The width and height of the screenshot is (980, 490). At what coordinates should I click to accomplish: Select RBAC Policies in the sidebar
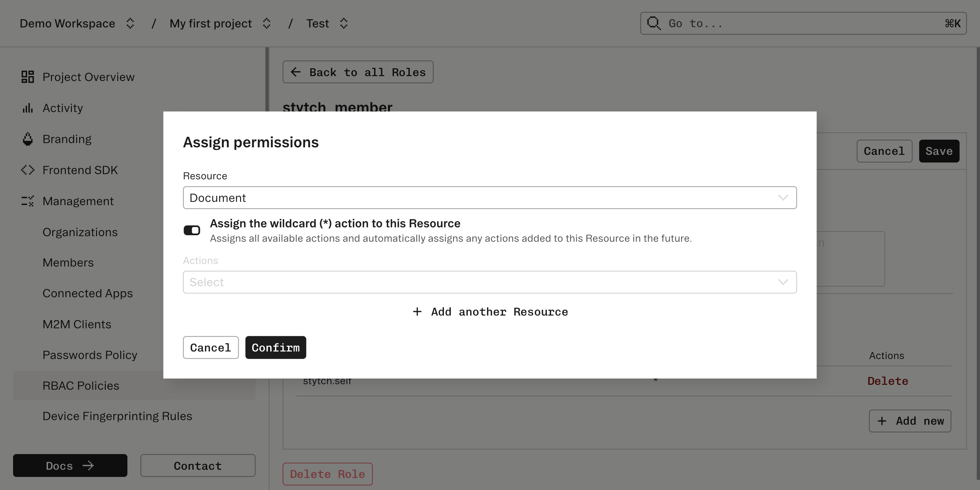coord(81,385)
